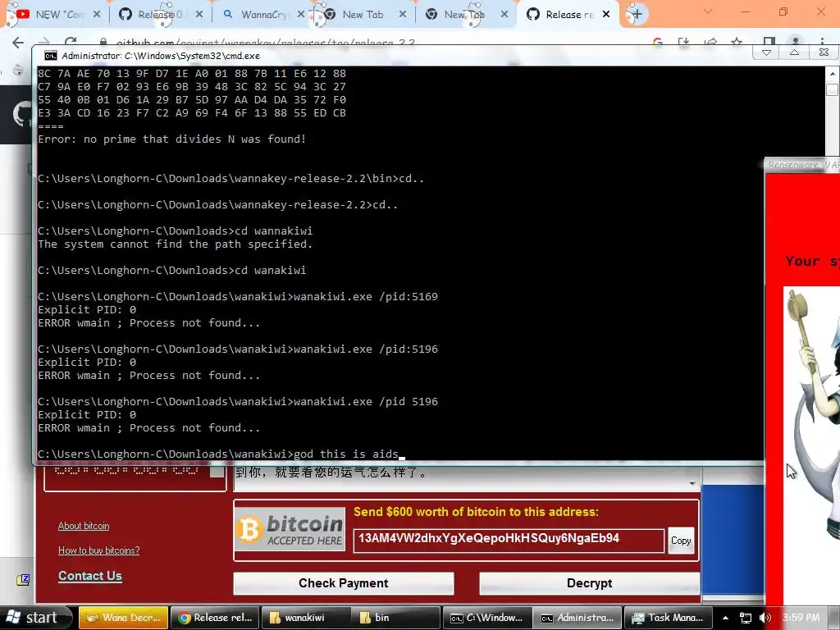Switch to Wana Decryptor taskbar item
Image resolution: width=840 pixels, height=630 pixels.
pos(123,618)
